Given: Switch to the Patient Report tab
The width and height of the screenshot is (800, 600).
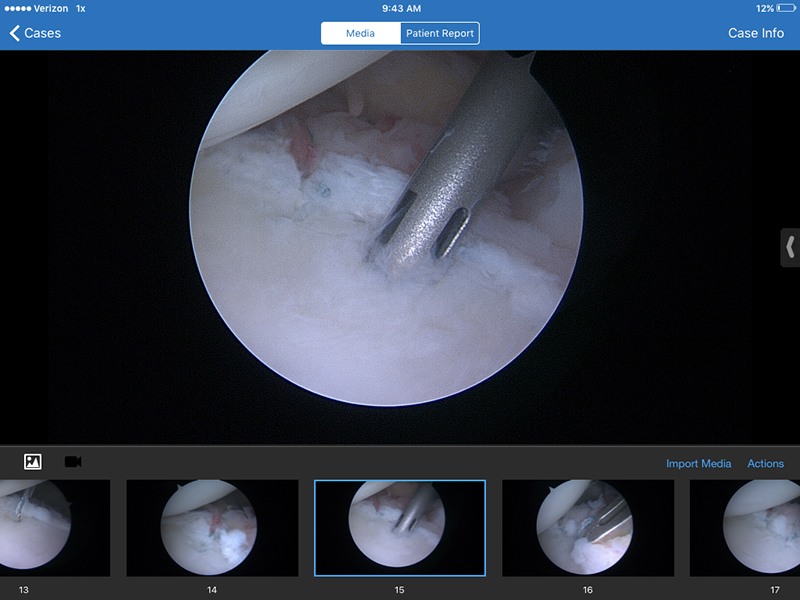Looking at the screenshot, I should pos(440,33).
